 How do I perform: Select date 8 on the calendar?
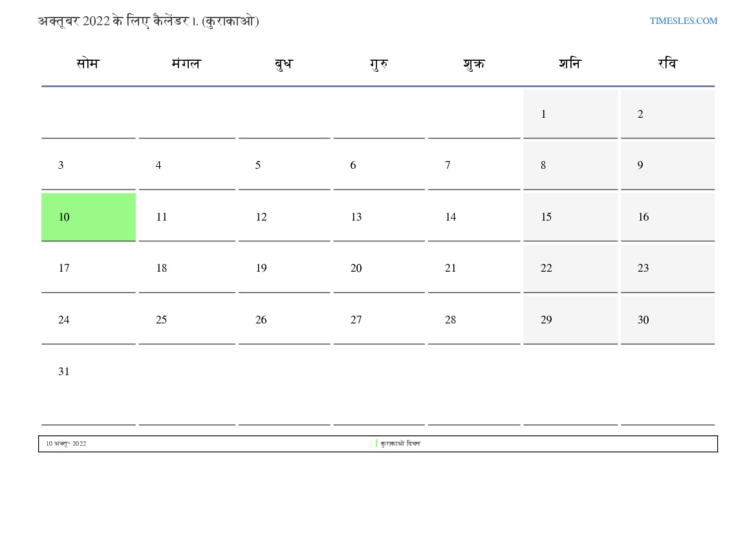coord(570,166)
